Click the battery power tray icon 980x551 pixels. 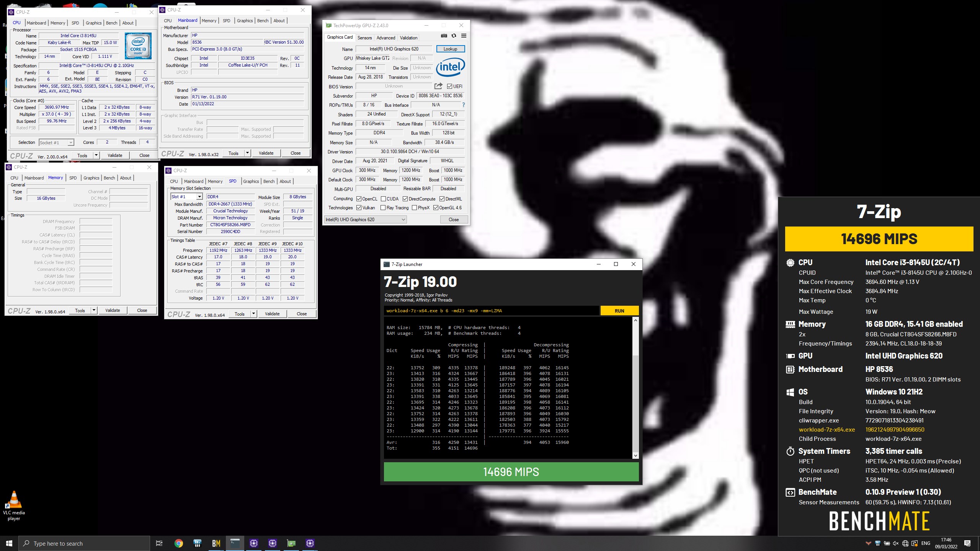887,543
